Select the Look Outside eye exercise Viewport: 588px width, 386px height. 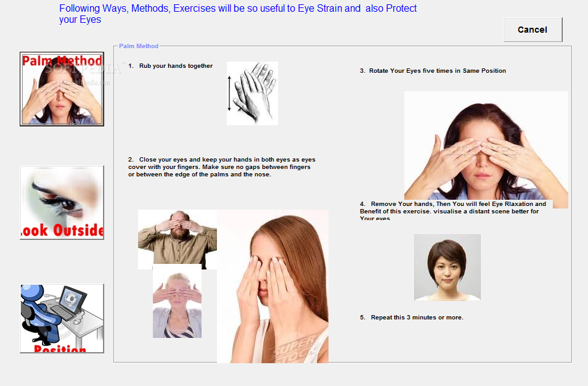[62, 203]
